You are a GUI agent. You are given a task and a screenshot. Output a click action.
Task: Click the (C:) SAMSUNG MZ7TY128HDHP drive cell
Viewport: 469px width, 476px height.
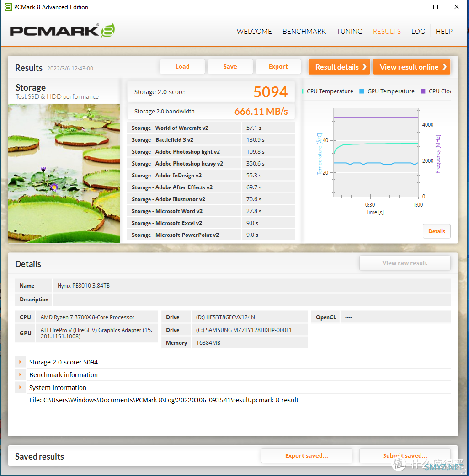249,330
